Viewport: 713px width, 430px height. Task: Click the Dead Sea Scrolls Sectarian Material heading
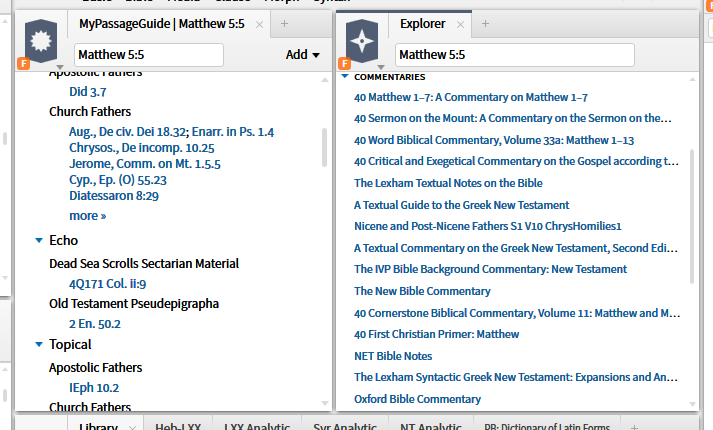point(144,264)
